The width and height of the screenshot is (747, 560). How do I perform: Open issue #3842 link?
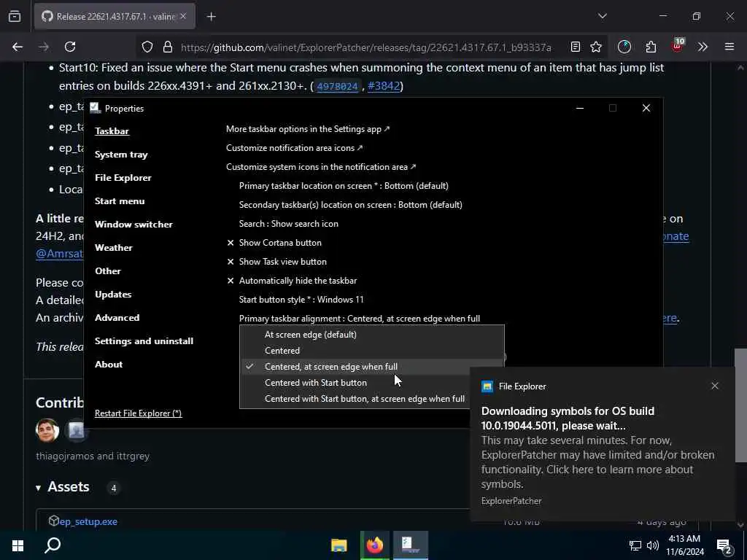click(x=384, y=86)
